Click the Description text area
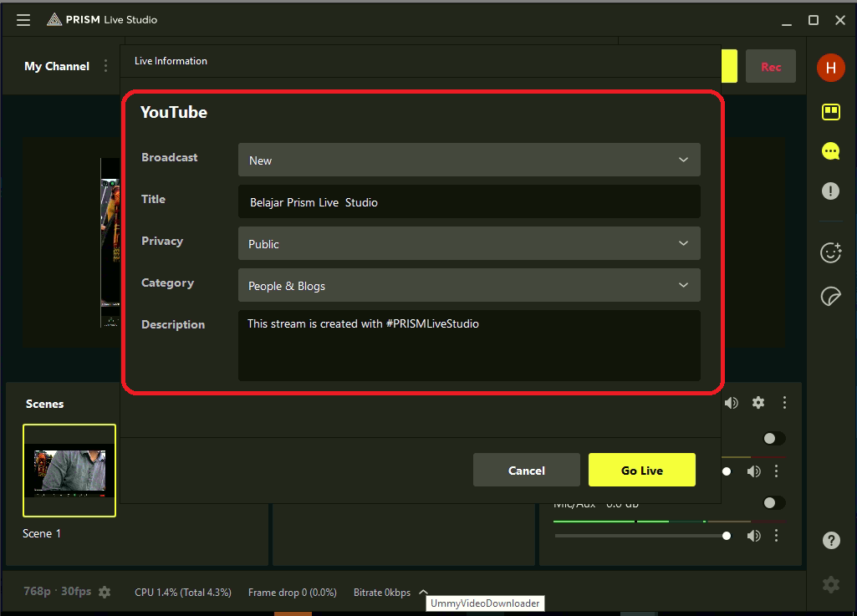This screenshot has height=616, width=857. [469, 345]
